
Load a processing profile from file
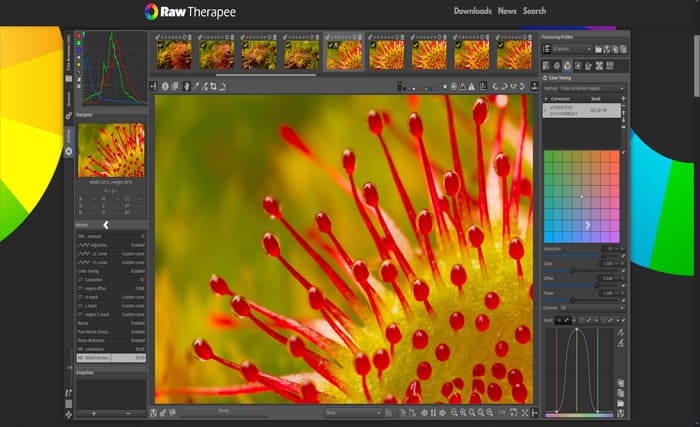click(598, 49)
